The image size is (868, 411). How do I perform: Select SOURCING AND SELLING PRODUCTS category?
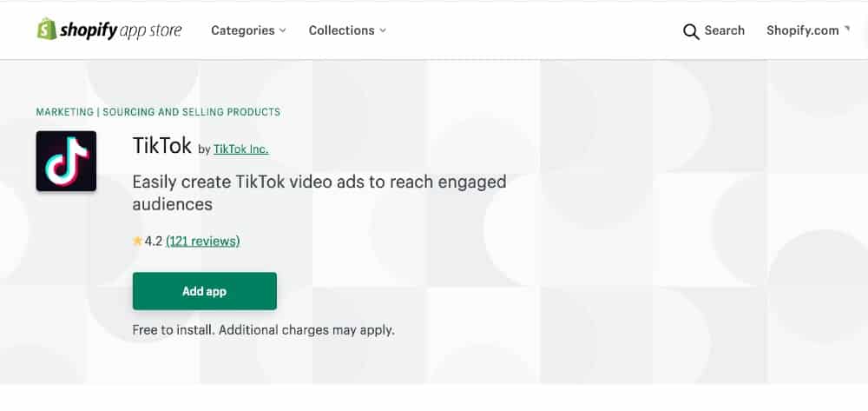(x=192, y=112)
